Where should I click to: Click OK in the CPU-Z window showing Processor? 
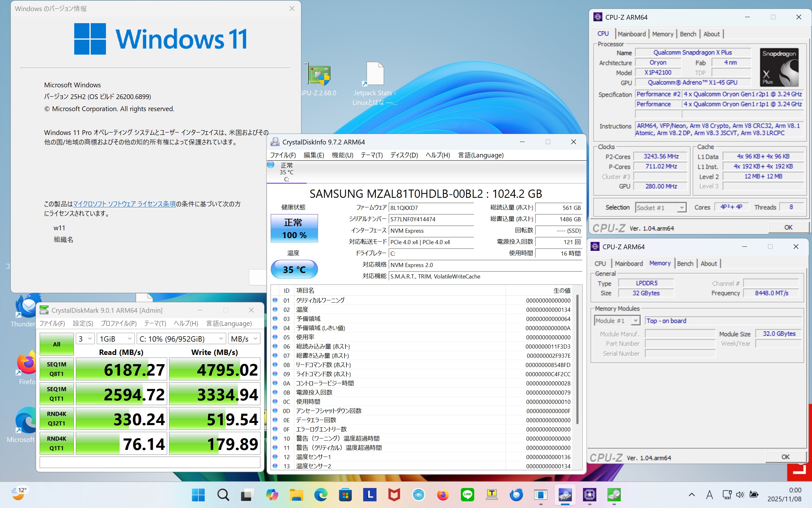coord(788,227)
